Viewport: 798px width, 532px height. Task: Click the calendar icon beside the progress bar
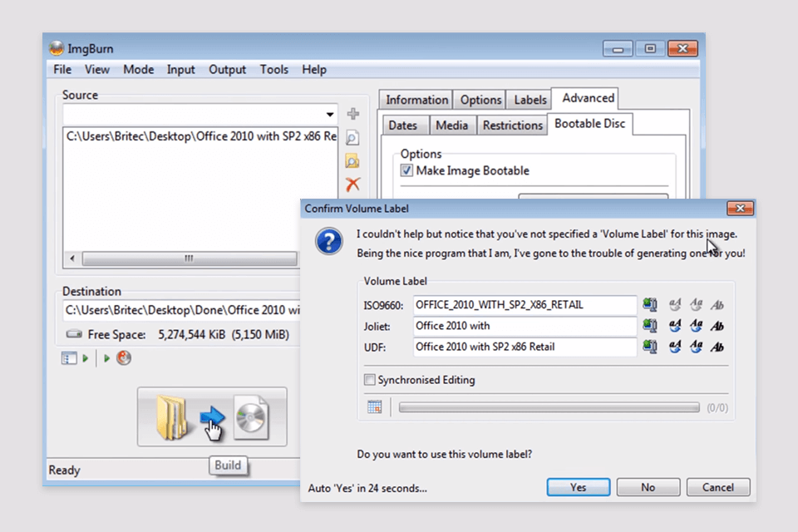click(374, 407)
